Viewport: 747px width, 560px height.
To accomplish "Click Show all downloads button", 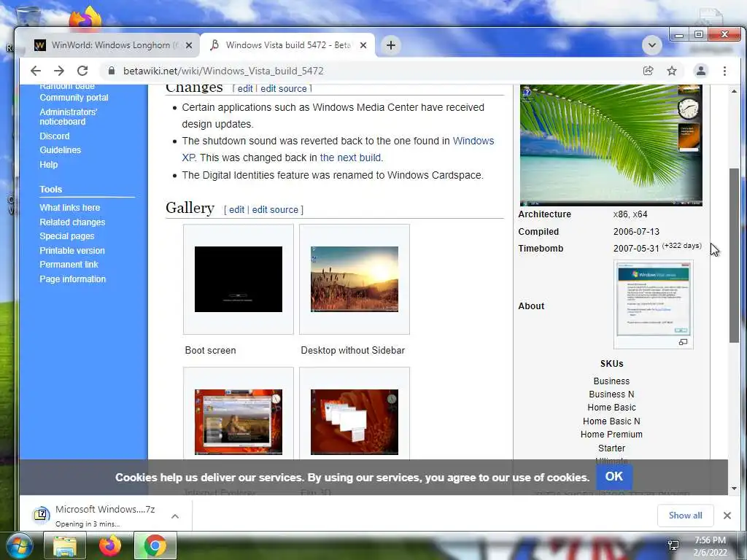I will tap(685, 516).
